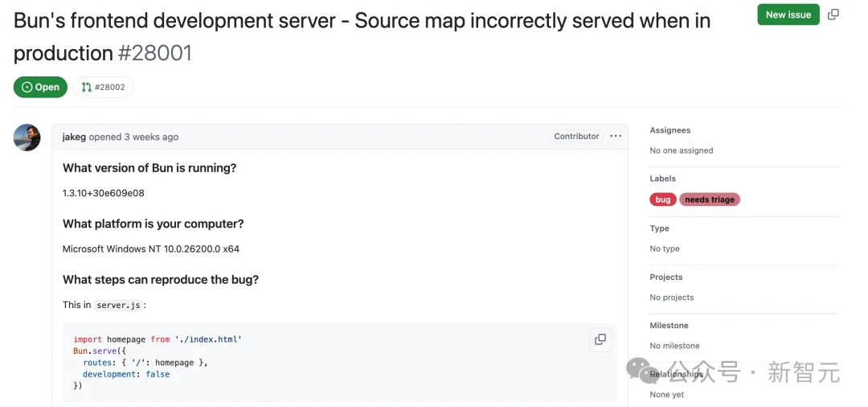This screenshot has height=407, width=868.
Task: Open linked pull request #28002
Action: (x=104, y=87)
